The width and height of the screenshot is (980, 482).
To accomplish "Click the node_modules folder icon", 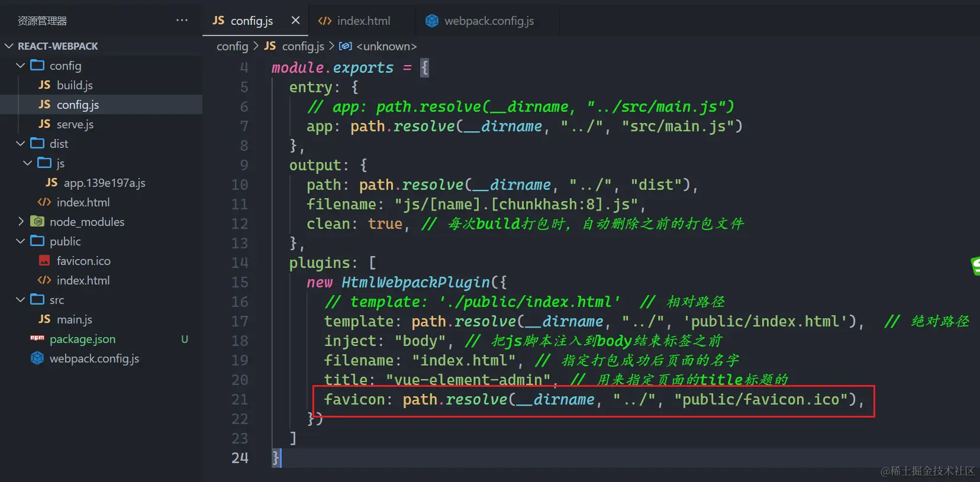I will pyautogui.click(x=37, y=222).
